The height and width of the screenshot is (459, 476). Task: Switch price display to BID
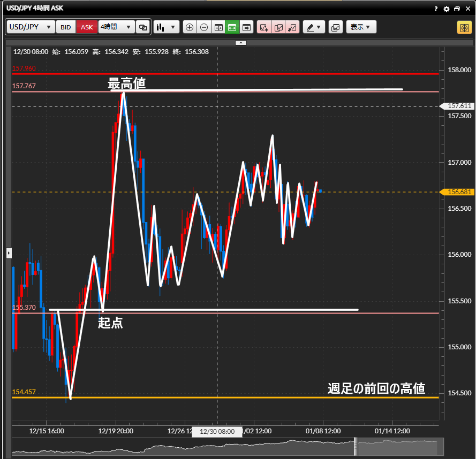click(65, 27)
